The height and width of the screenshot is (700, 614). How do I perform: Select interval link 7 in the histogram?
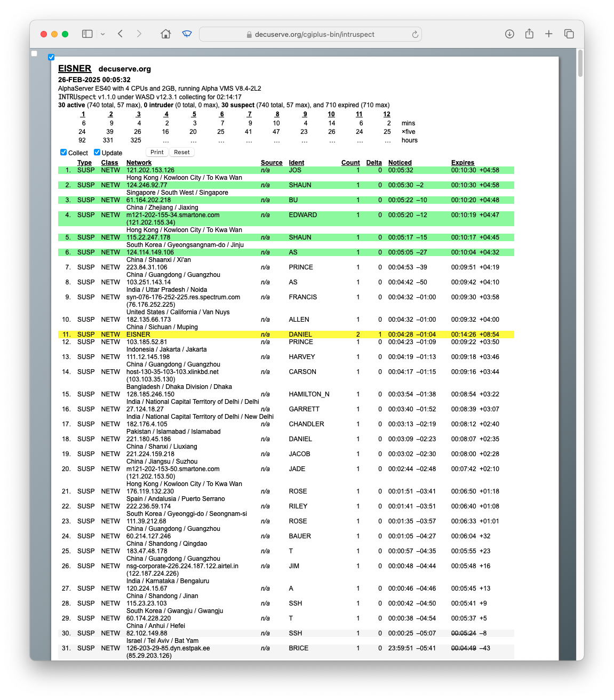249,114
